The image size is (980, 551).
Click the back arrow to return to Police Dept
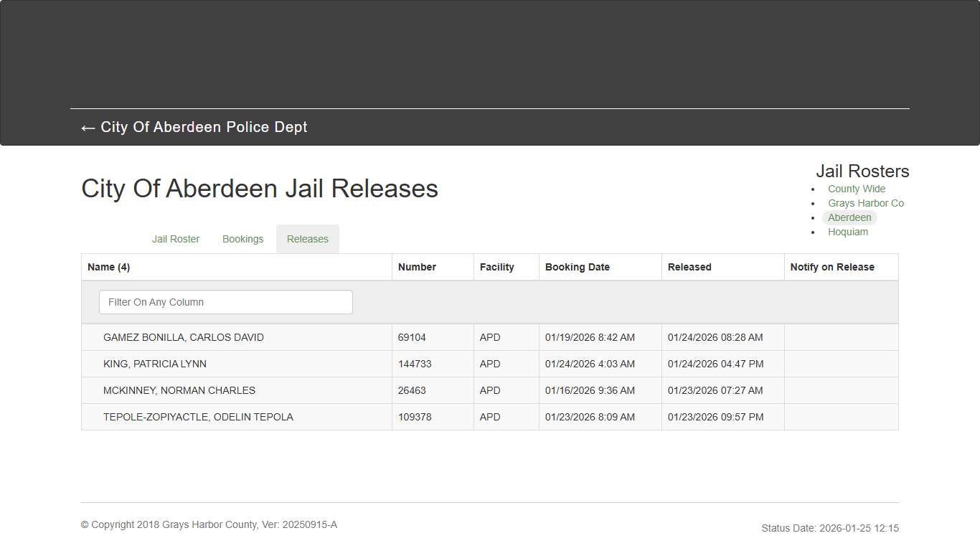(x=87, y=127)
